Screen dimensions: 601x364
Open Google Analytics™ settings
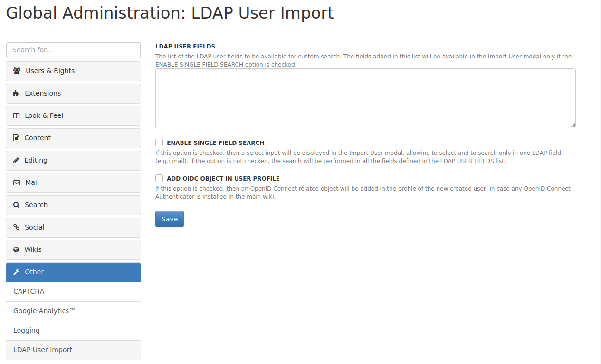(74, 311)
